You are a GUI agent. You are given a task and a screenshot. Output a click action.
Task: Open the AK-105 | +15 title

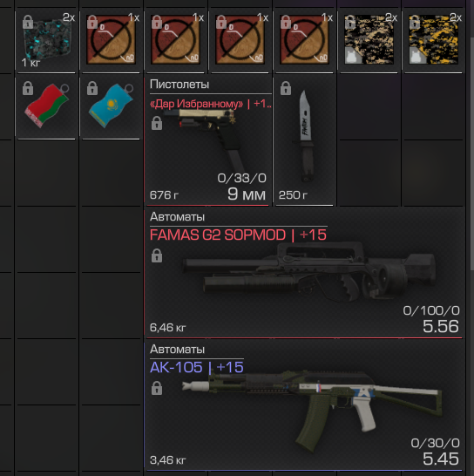pyautogui.click(x=197, y=367)
